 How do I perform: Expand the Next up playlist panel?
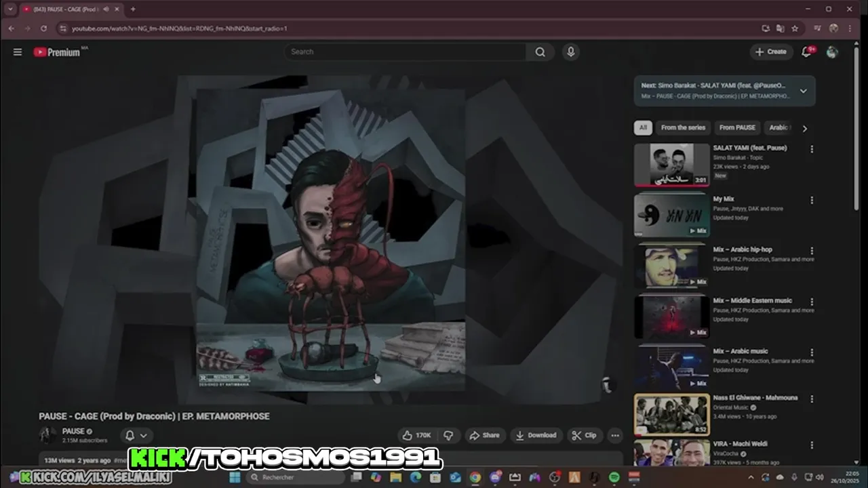click(803, 91)
